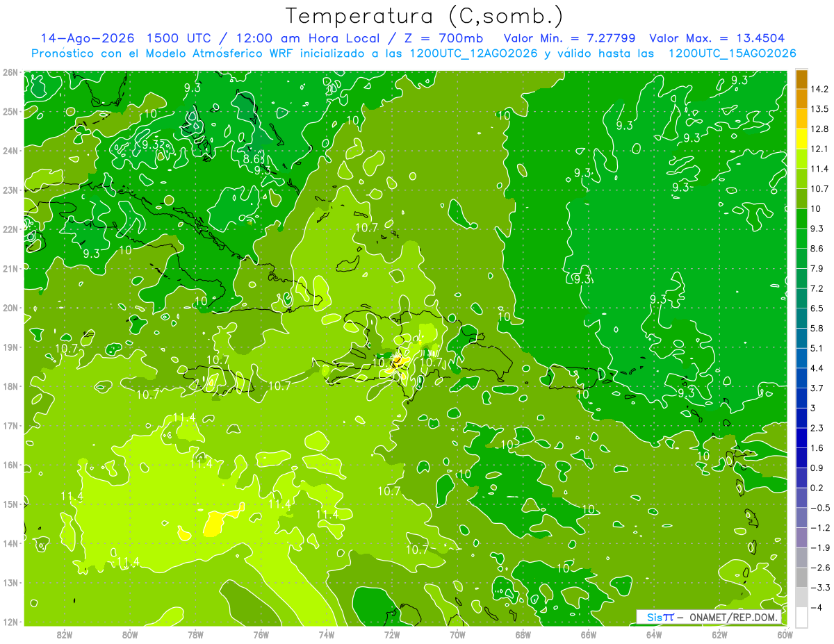Image resolution: width=834 pixels, height=644 pixels.
Task: Select the "Valor Max. = 13.4504" reading
Action: pyautogui.click(x=717, y=38)
